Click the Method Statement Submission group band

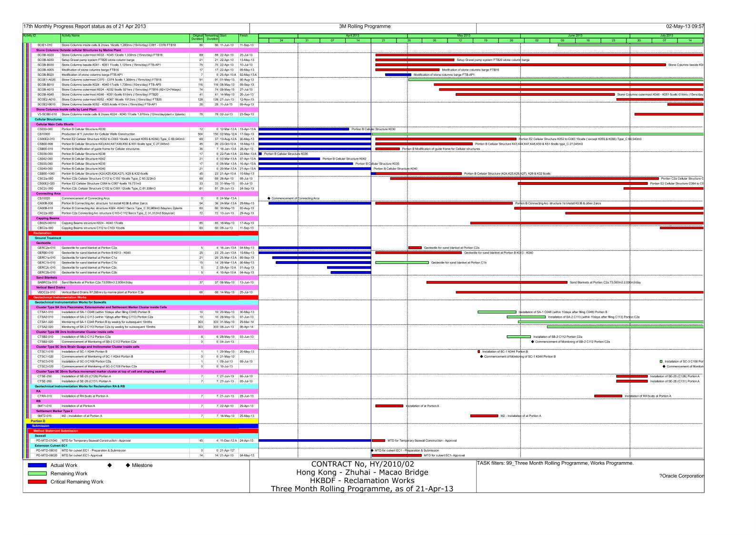(144, 431)
